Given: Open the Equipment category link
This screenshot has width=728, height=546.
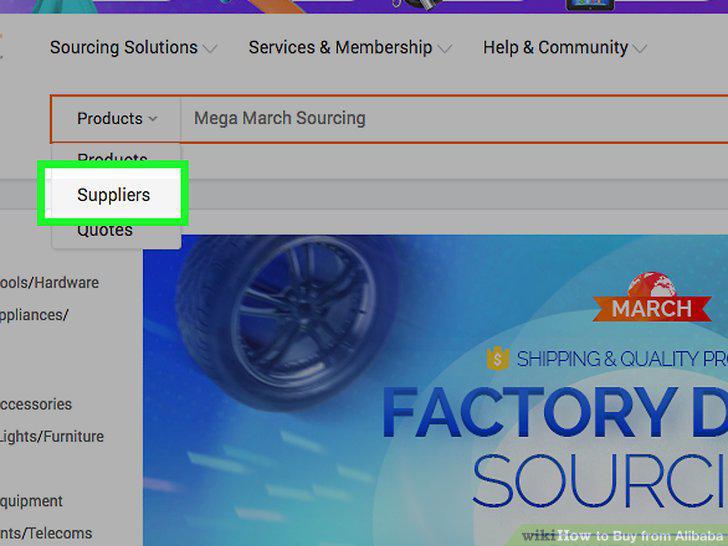Looking at the screenshot, I should (x=31, y=501).
